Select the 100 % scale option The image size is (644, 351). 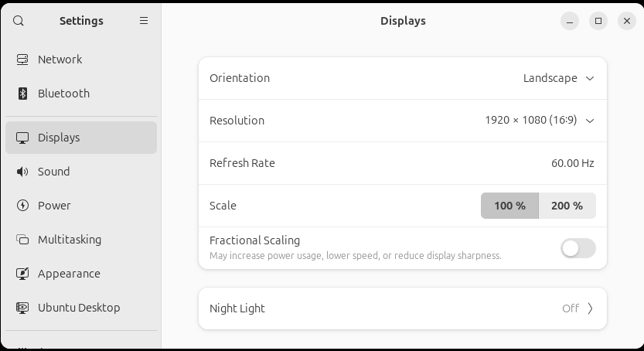tap(509, 206)
